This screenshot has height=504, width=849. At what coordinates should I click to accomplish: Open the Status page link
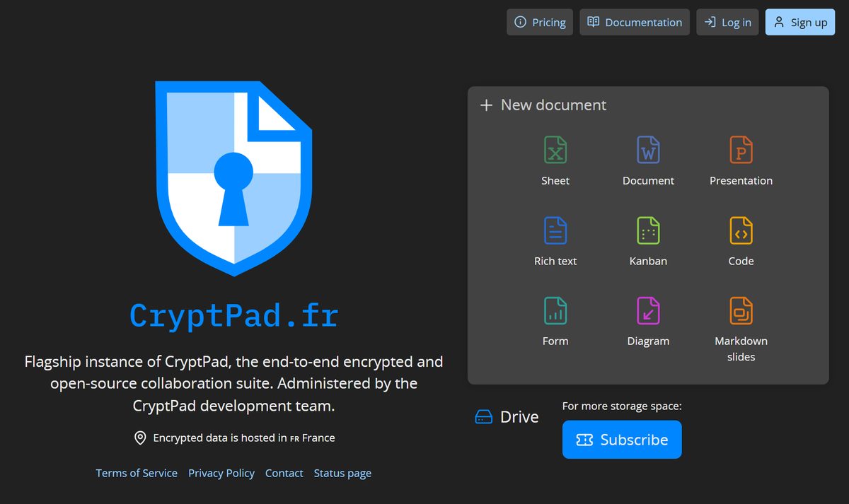342,473
